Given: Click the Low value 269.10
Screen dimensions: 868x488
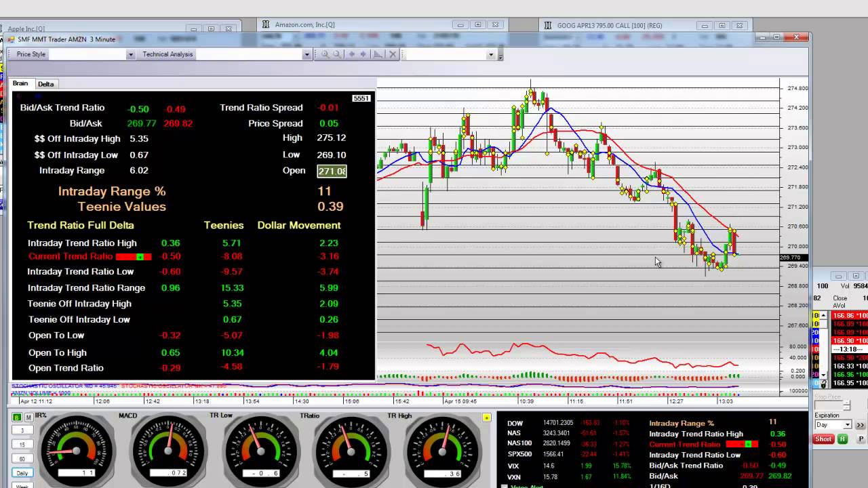Looking at the screenshot, I should [x=332, y=155].
